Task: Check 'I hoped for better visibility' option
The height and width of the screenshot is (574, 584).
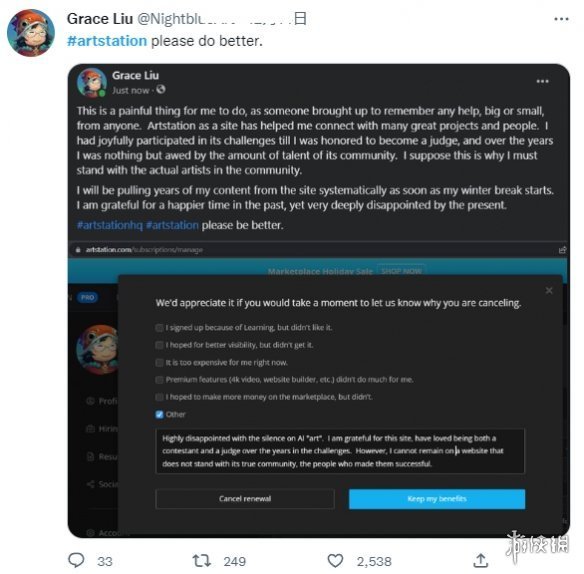Action: (159, 345)
